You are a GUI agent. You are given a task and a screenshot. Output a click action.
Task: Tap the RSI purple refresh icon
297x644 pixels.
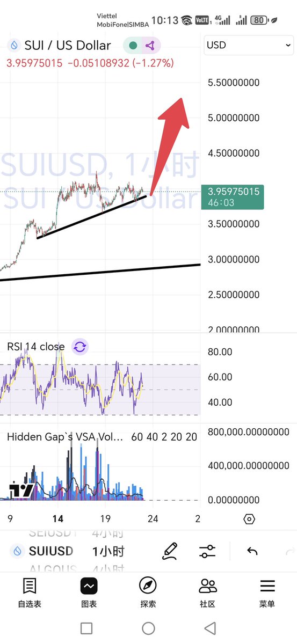[x=79, y=346]
